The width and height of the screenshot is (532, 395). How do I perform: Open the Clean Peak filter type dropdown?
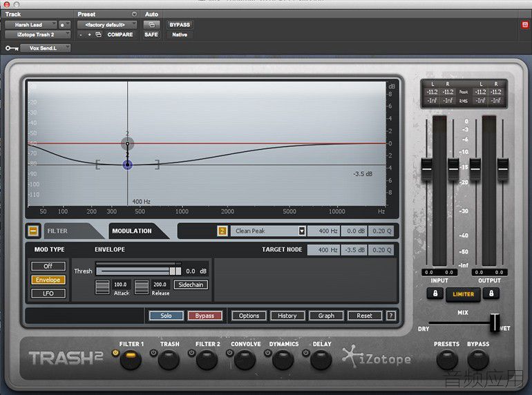pyautogui.click(x=268, y=231)
